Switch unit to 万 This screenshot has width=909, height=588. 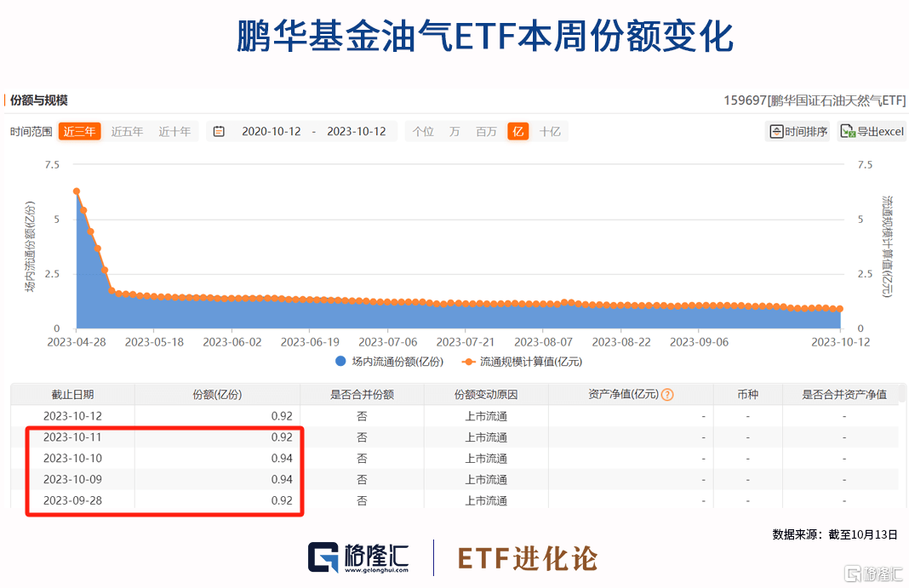pyautogui.click(x=454, y=132)
